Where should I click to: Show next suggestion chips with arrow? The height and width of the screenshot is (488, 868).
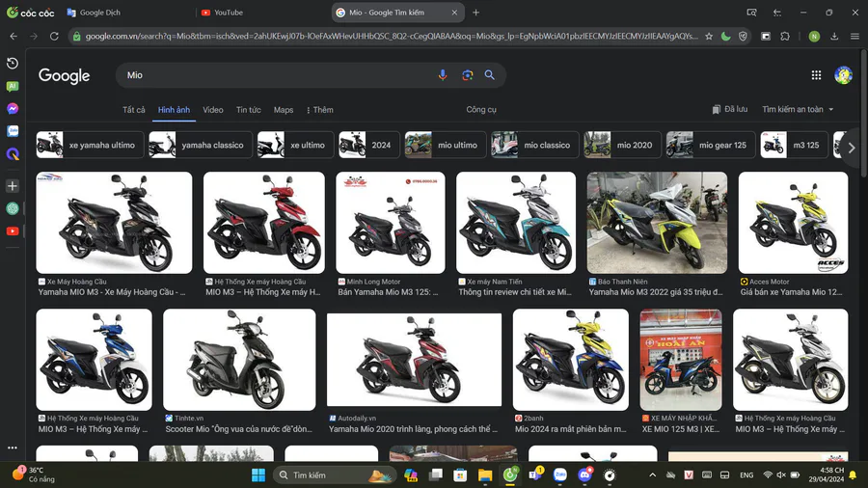point(852,148)
